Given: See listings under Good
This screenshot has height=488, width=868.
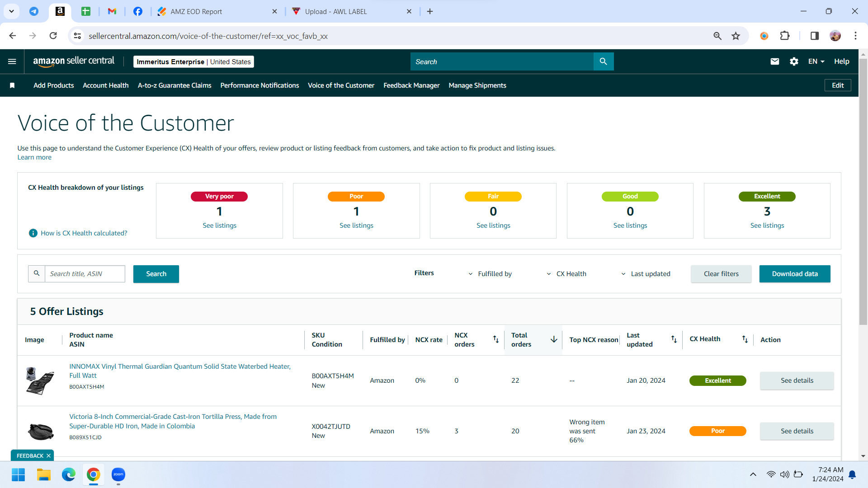Looking at the screenshot, I should [x=630, y=225].
